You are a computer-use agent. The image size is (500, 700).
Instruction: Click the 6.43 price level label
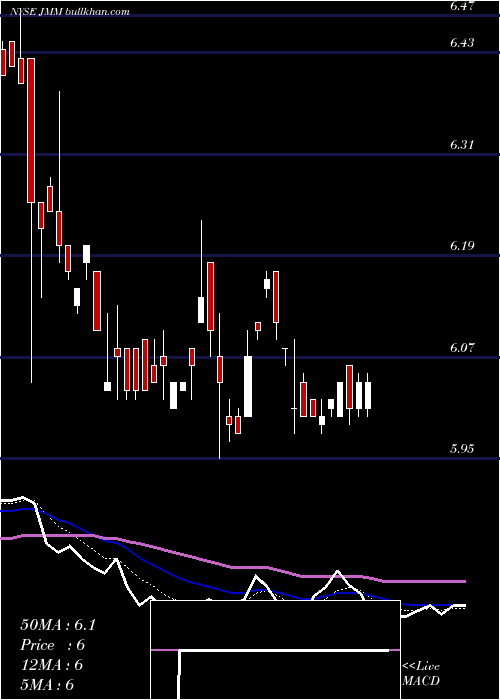coord(462,43)
